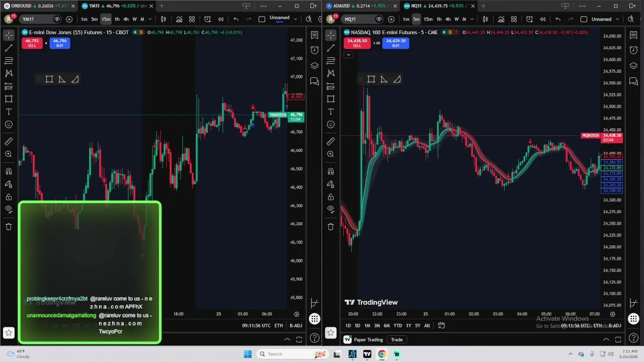This screenshot has height=362, width=644.
Task: Click SELL 46,792 button on YM1! chart
Action: pyautogui.click(x=32, y=43)
